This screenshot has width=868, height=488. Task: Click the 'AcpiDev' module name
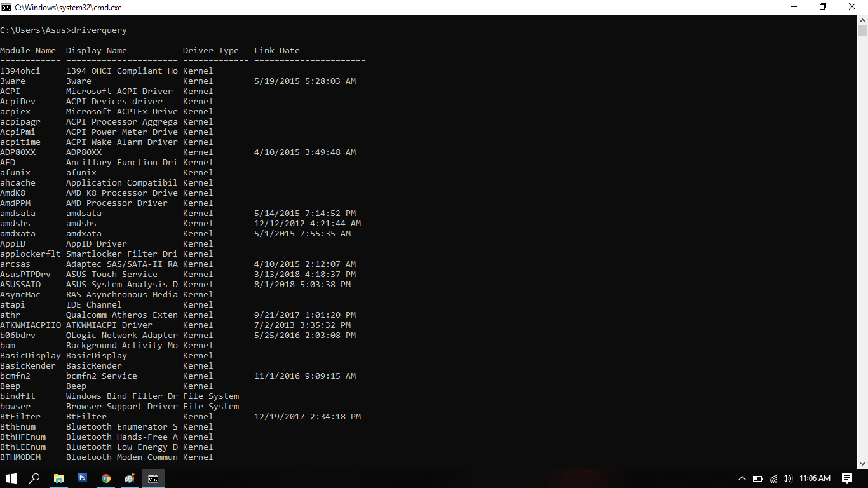[x=18, y=102]
